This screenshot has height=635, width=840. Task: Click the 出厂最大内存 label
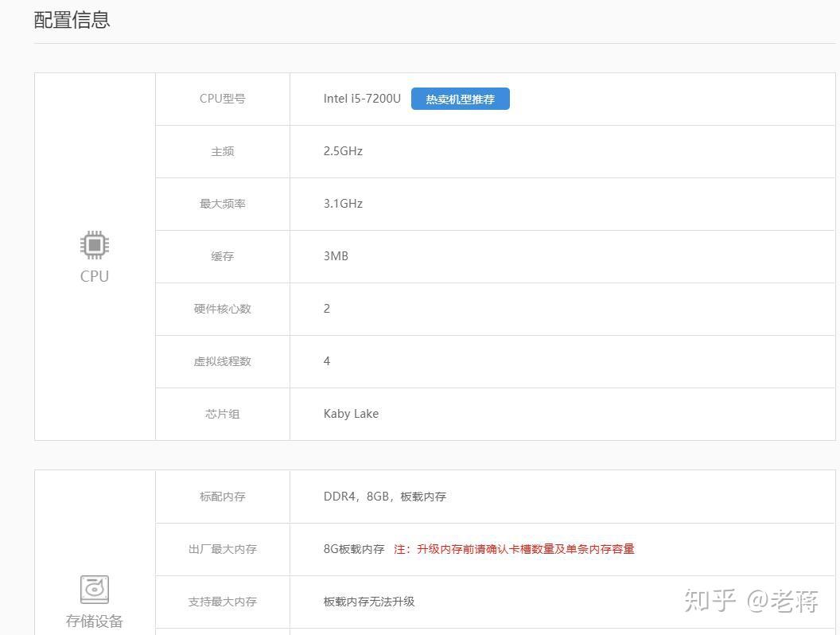pyautogui.click(x=222, y=549)
